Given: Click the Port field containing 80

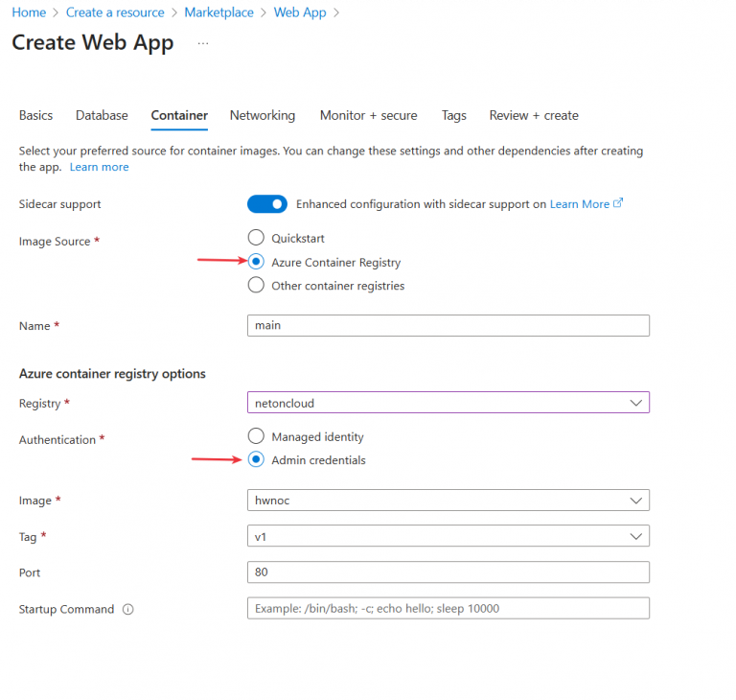Looking at the screenshot, I should pyautogui.click(x=448, y=572).
